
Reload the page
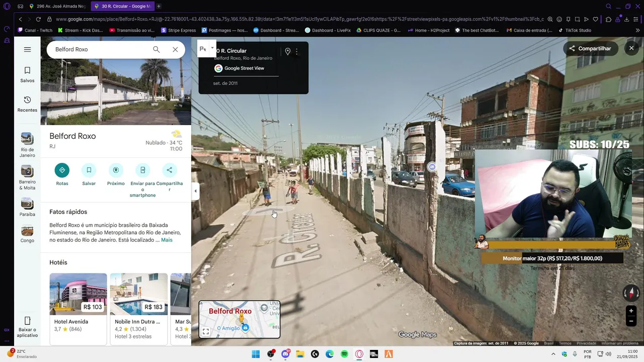(x=38, y=19)
